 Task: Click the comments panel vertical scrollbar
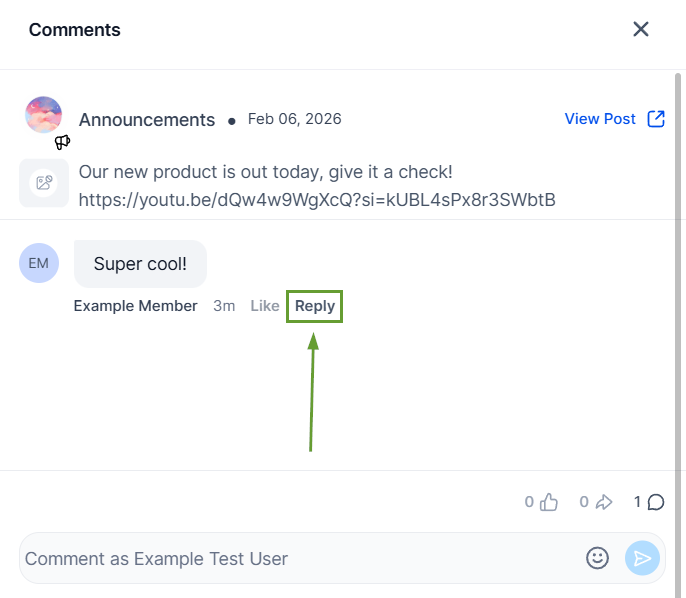(678, 335)
